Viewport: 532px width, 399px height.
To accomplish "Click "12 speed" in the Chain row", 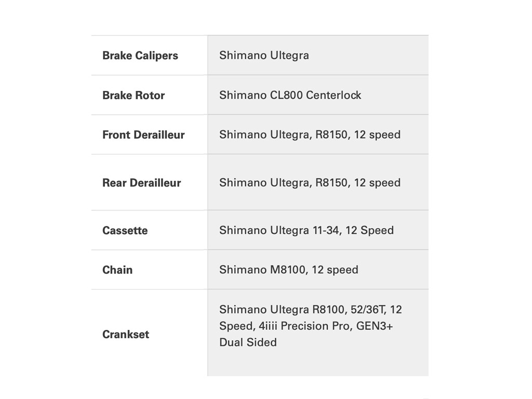I will 335,270.
